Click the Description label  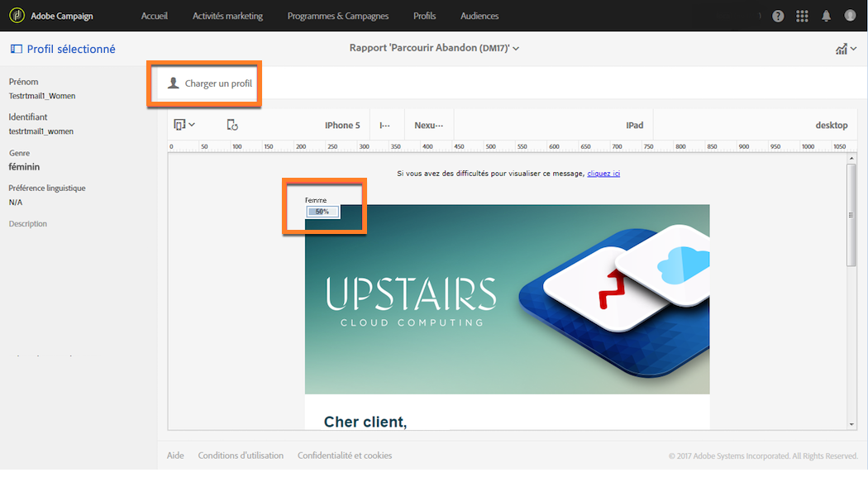point(27,223)
